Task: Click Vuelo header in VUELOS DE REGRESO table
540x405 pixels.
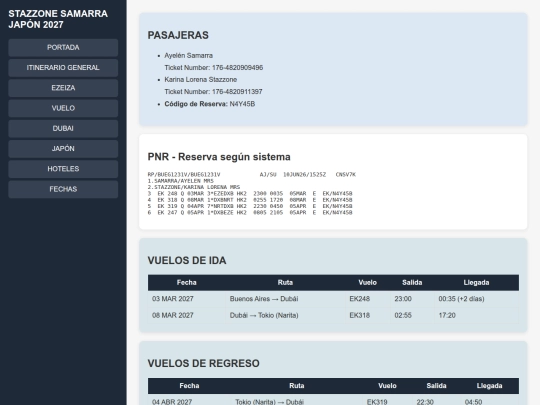Action: point(387,386)
